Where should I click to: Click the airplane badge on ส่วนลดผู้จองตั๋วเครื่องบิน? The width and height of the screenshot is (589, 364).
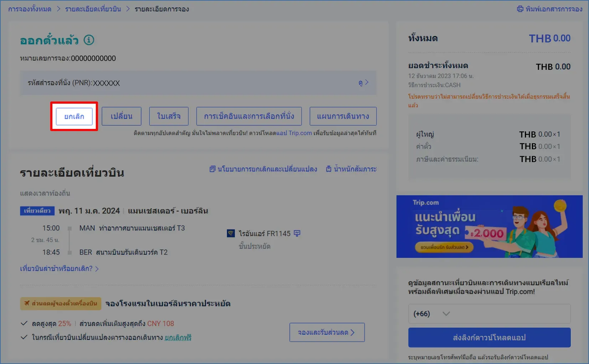coord(27,303)
